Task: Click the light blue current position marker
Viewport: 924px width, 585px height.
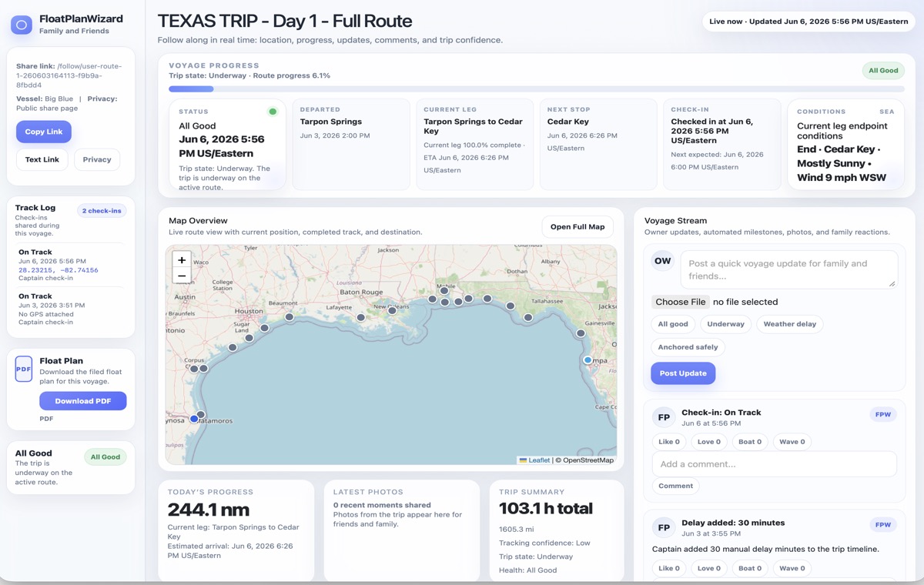Action: click(x=588, y=359)
